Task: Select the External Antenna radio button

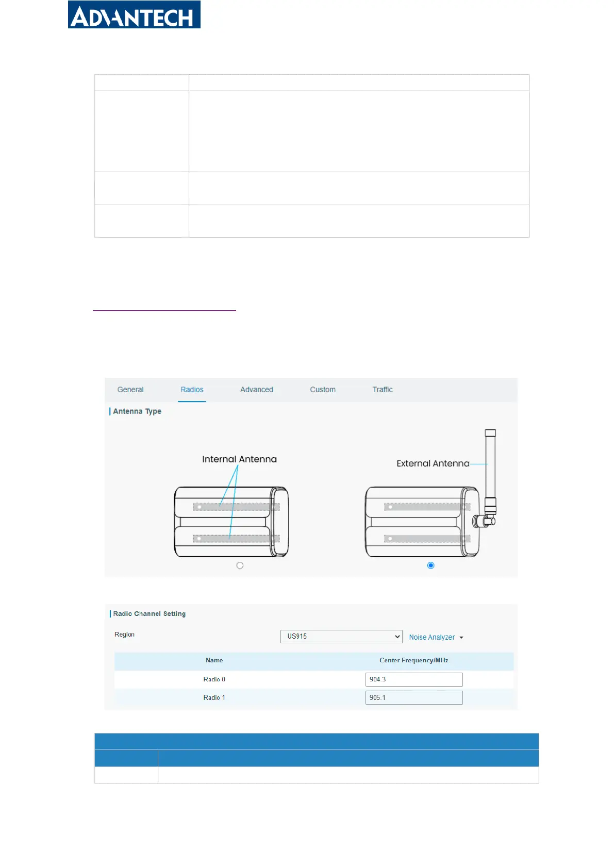Action: (x=431, y=565)
